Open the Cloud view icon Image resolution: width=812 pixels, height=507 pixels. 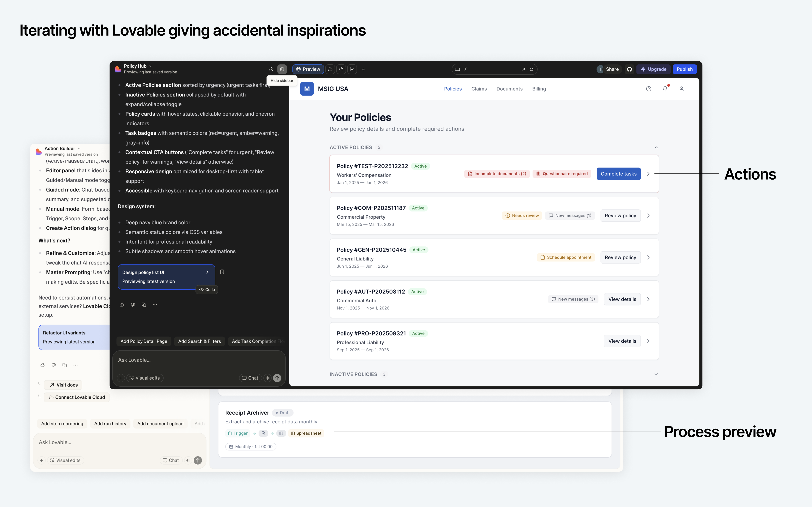(x=330, y=70)
